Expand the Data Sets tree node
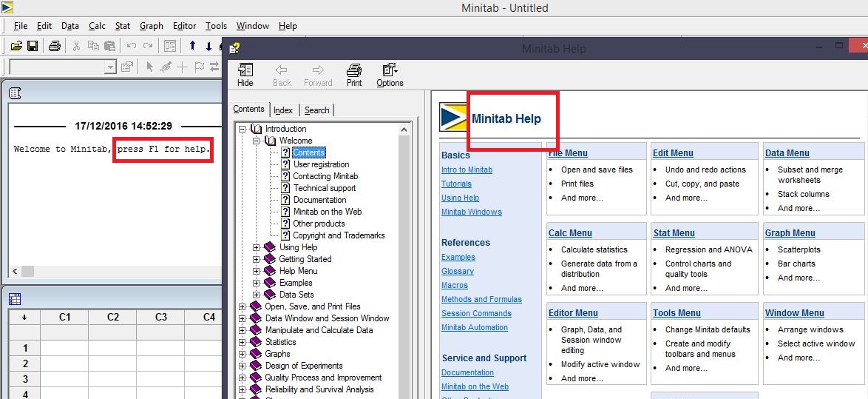The width and height of the screenshot is (868, 399). coord(257,295)
